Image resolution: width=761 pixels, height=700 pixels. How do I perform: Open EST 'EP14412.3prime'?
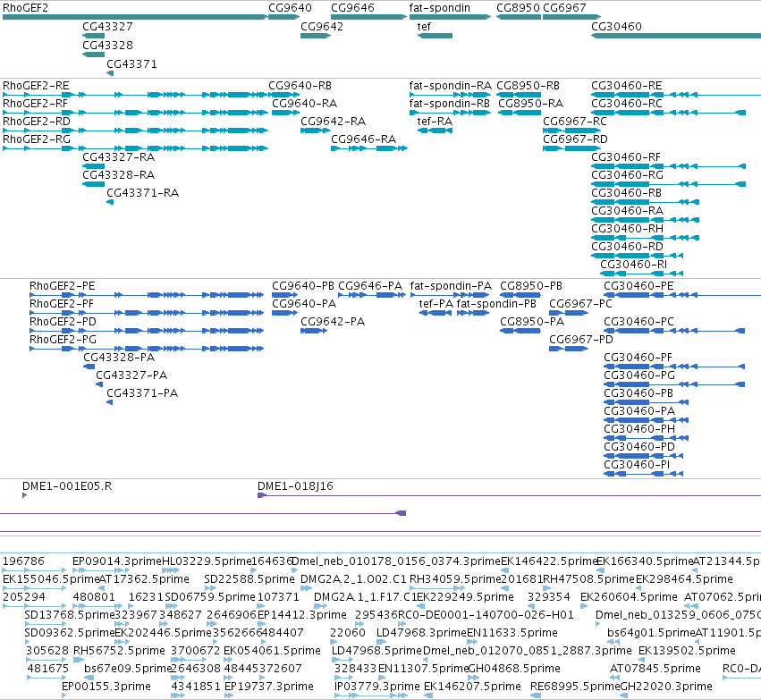tap(302, 616)
